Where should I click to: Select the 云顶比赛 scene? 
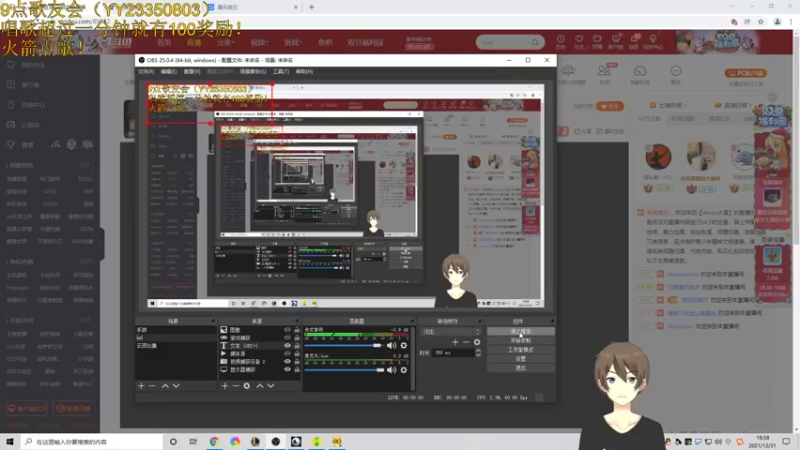[x=176, y=345]
